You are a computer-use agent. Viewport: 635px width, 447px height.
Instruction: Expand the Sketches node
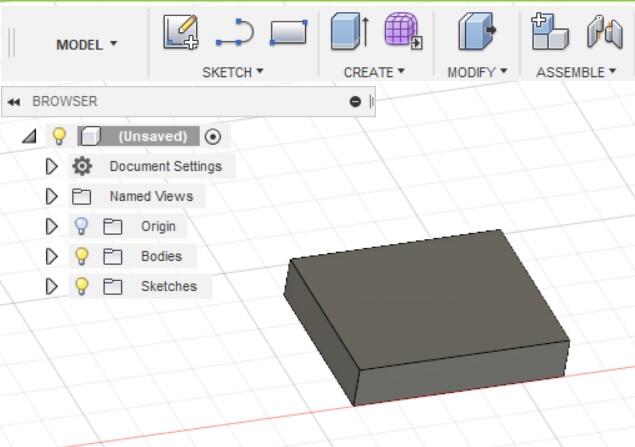point(51,286)
